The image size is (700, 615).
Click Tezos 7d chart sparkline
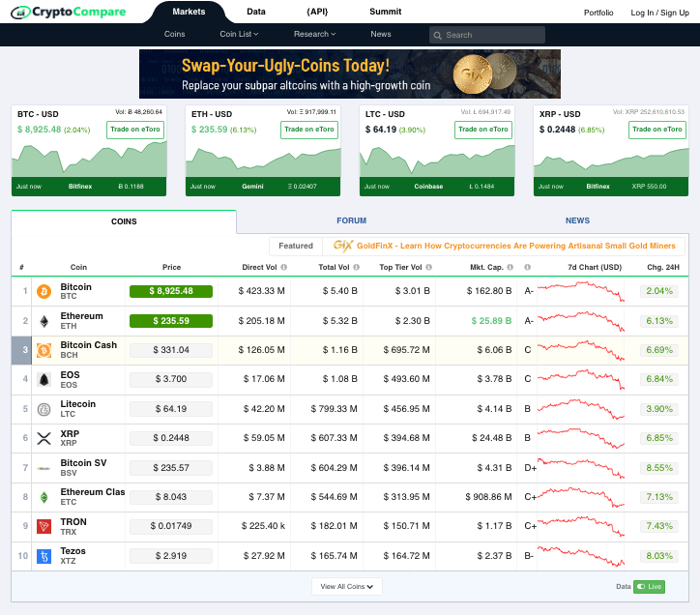pyautogui.click(x=581, y=556)
